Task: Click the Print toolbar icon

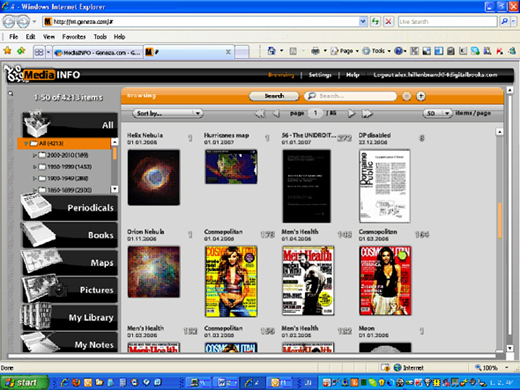Action: pos(315,51)
